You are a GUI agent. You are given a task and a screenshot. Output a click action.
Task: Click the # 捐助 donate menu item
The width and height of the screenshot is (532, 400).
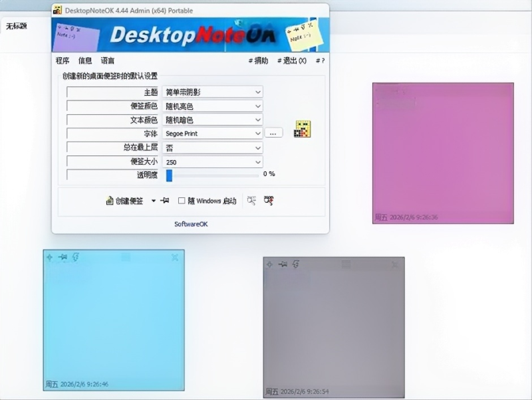(258, 60)
